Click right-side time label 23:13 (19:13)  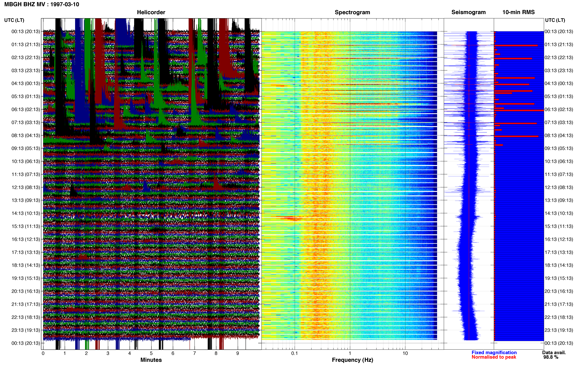559,330
